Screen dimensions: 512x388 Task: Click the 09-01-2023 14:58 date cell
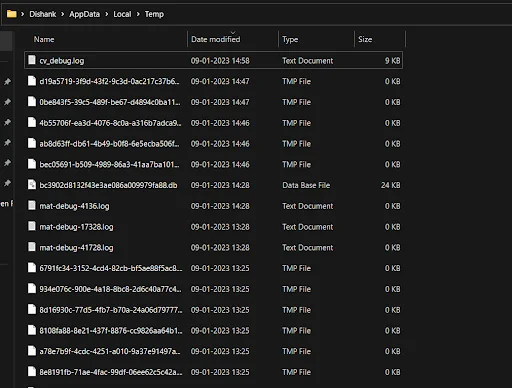tap(220, 61)
